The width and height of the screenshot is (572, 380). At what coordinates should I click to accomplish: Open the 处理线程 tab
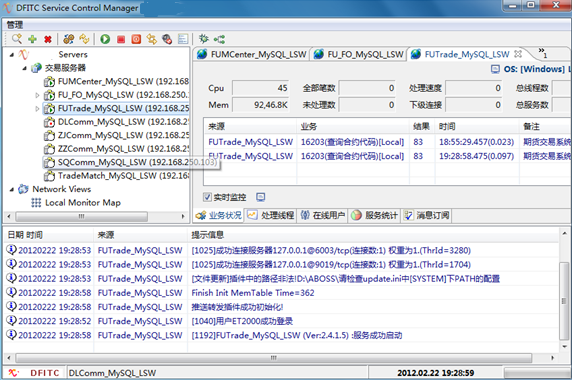coord(271,216)
